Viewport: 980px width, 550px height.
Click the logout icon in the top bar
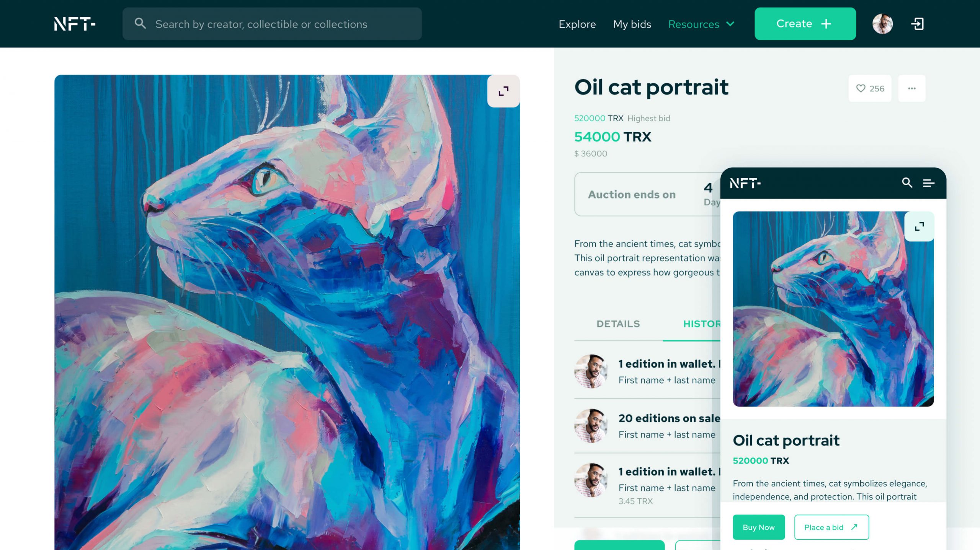point(918,24)
